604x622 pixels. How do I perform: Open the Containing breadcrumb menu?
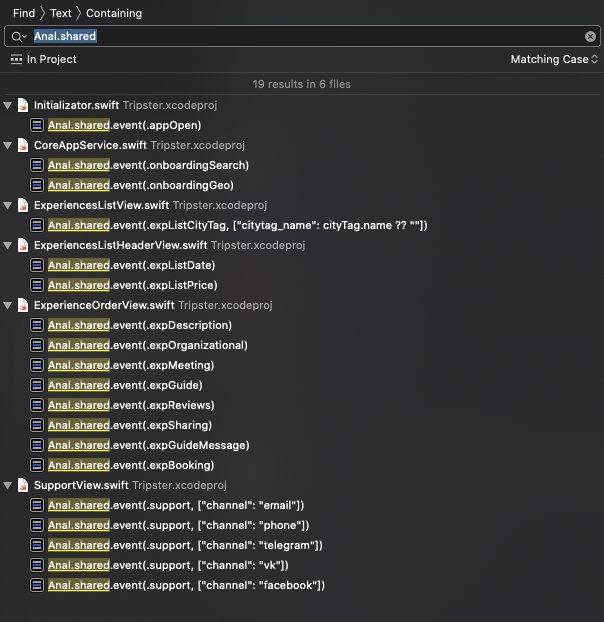114,13
